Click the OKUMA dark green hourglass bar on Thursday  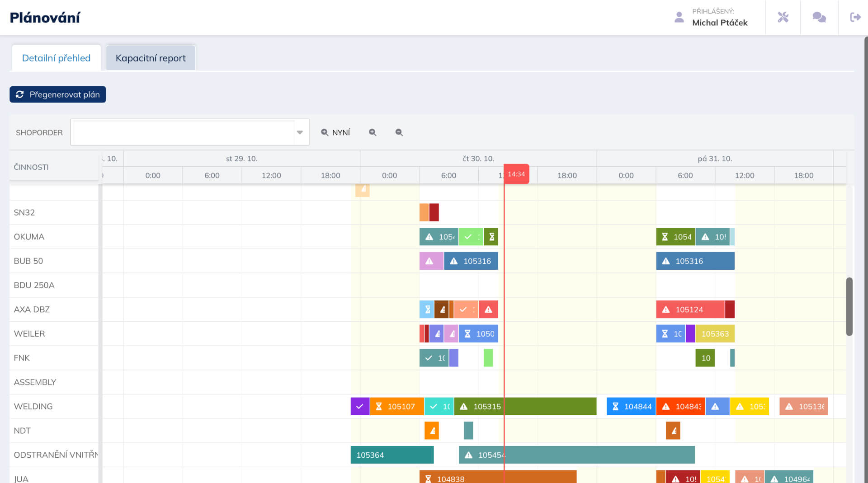(491, 237)
